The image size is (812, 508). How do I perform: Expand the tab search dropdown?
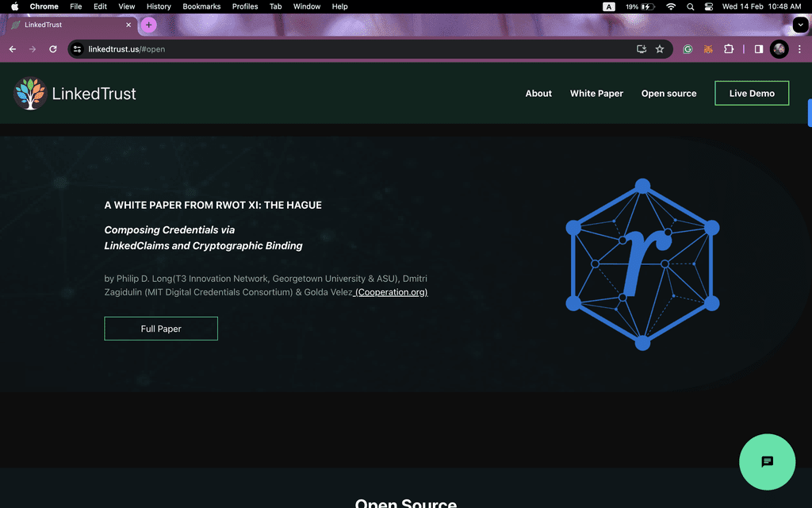pos(800,25)
